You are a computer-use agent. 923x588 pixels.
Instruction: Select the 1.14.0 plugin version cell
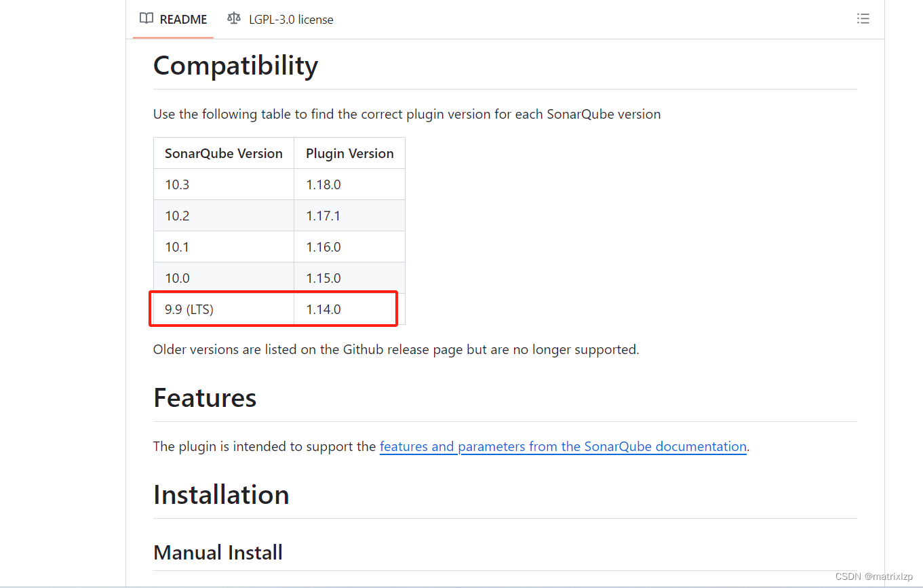click(349, 309)
